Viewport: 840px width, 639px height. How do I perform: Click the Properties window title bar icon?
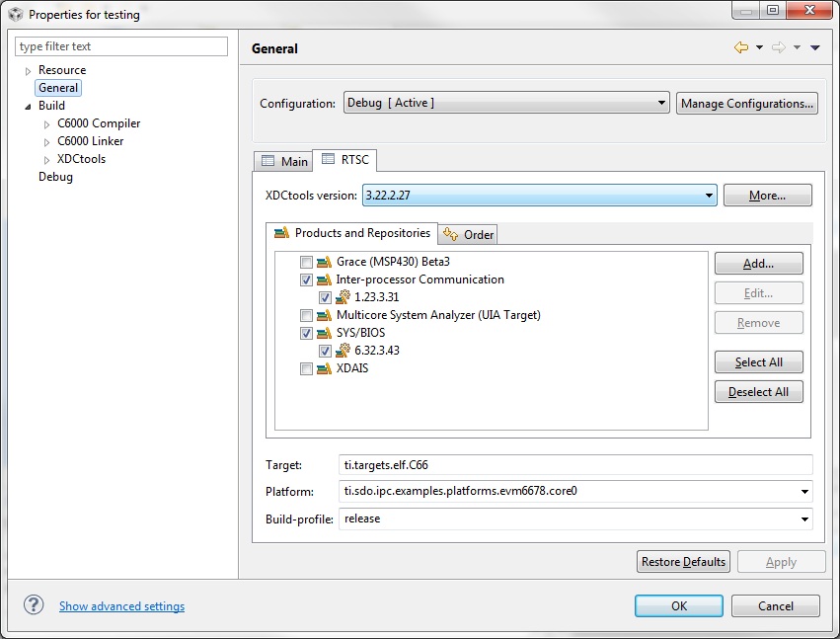click(x=16, y=15)
